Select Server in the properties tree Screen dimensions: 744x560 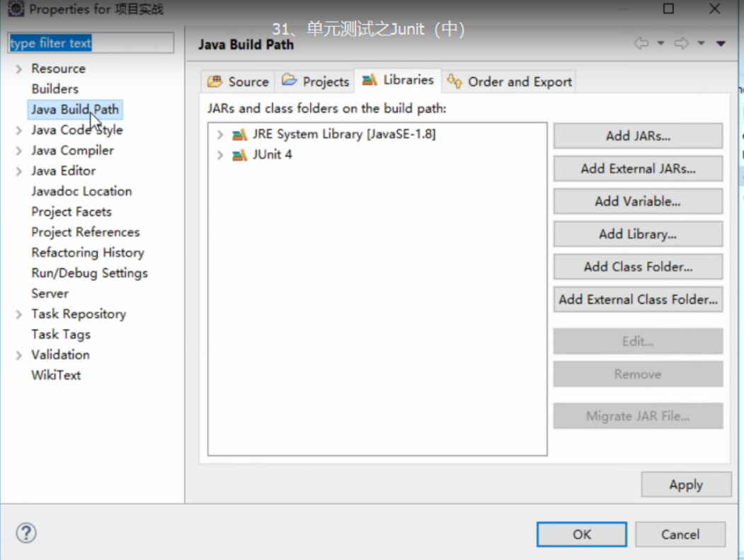50,293
